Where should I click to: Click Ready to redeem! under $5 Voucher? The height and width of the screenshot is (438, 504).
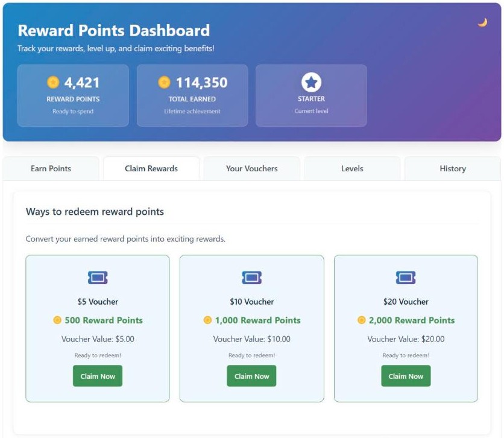click(98, 355)
